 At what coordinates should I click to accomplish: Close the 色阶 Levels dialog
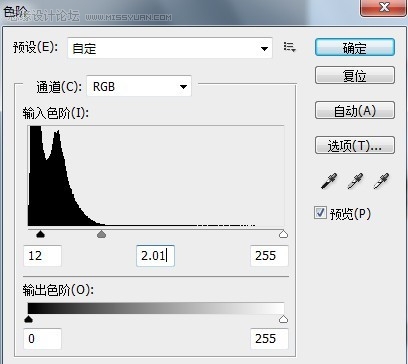click(x=384, y=8)
